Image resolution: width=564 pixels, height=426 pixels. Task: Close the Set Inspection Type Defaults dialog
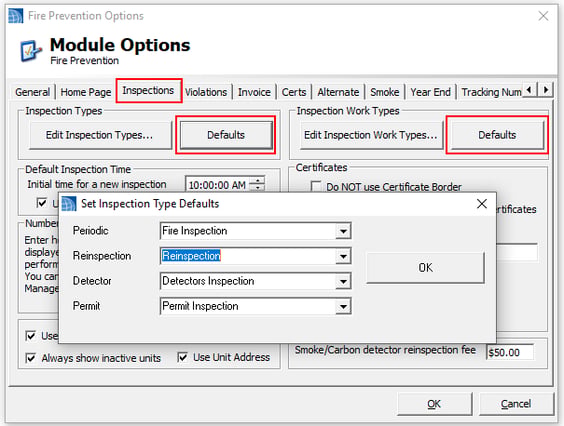point(482,204)
